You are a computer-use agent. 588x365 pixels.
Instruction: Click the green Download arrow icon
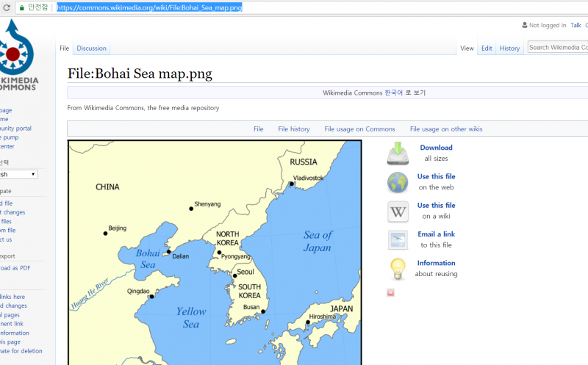pos(398,152)
